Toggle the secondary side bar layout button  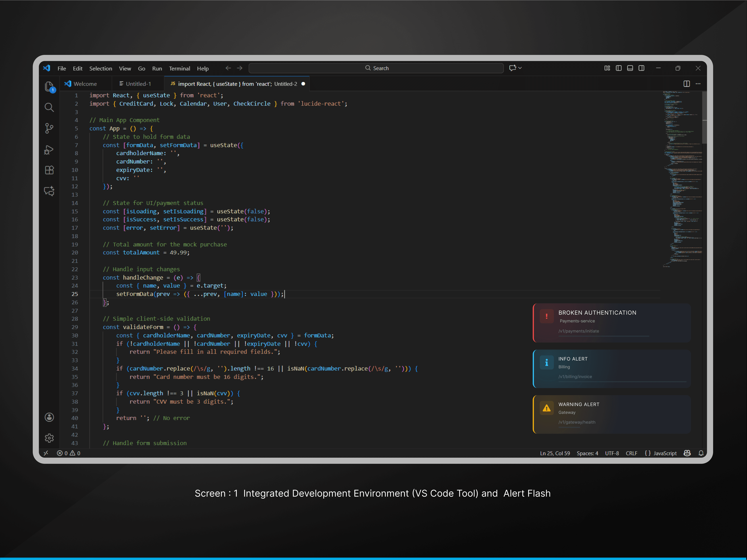641,68
